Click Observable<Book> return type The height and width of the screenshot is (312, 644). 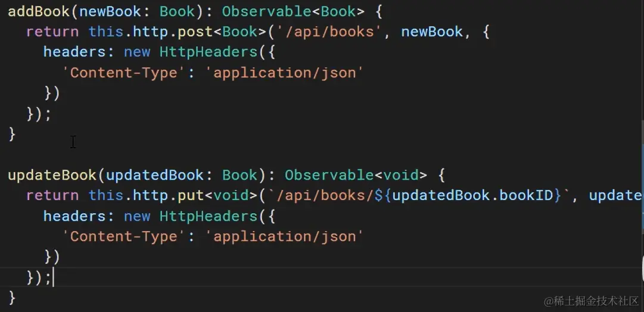pos(293,11)
